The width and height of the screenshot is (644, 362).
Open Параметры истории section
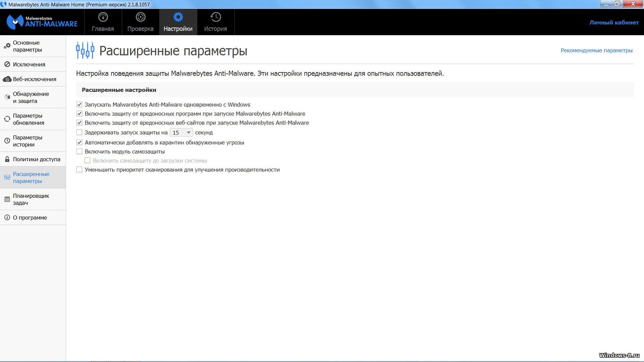point(33,141)
